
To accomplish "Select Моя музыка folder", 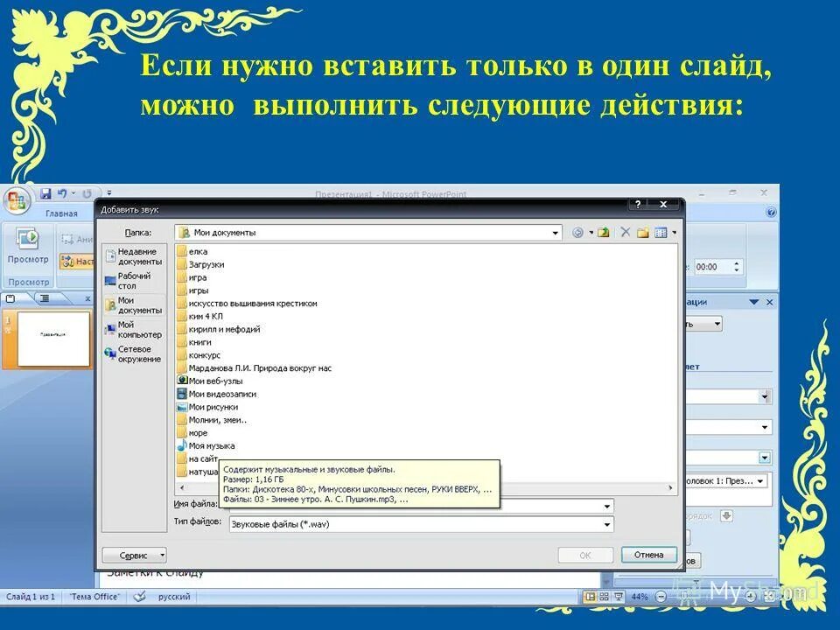I will (x=206, y=445).
